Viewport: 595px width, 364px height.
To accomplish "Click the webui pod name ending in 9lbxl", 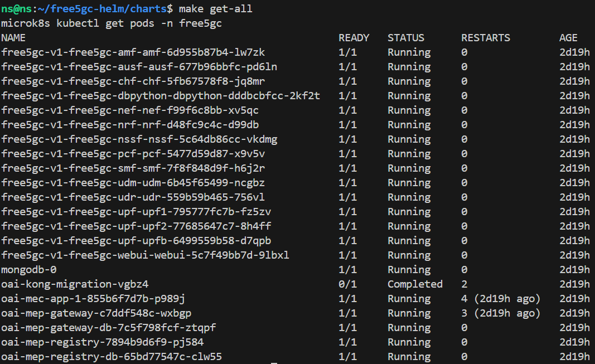I will click(145, 255).
